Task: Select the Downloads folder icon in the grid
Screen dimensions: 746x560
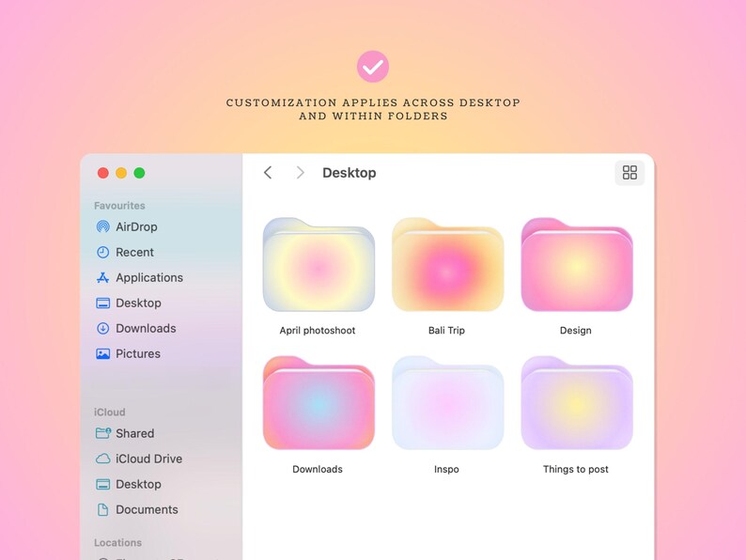Action: [319, 403]
